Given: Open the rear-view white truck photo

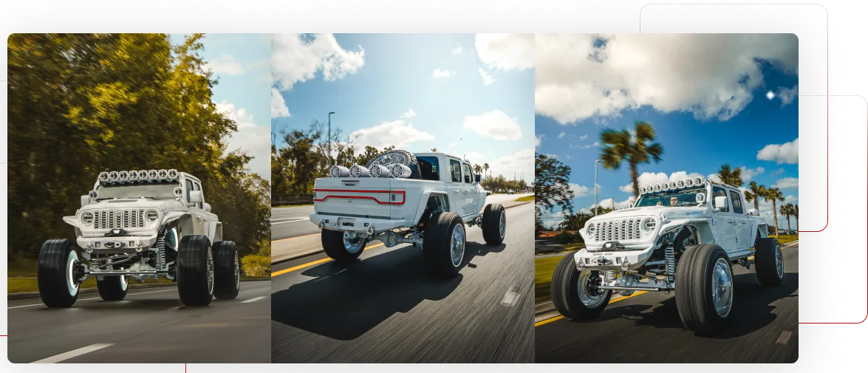Looking at the screenshot, I should (x=403, y=198).
